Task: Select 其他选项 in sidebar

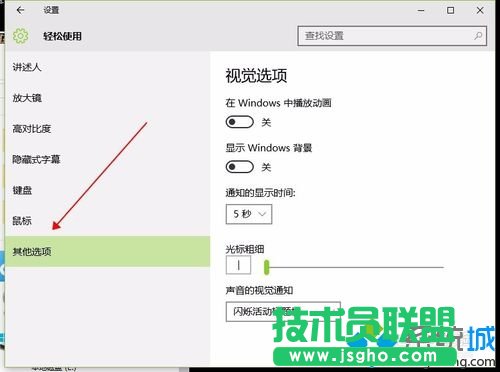Action: 108,251
